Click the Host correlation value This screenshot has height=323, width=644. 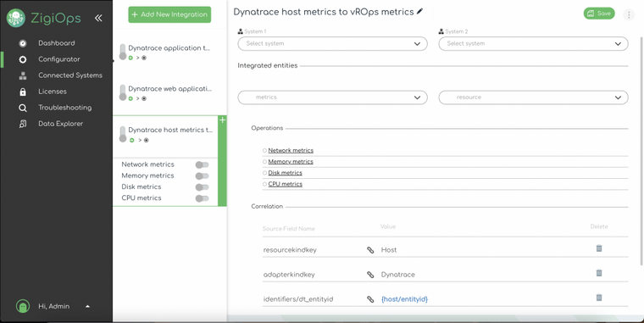click(x=389, y=250)
